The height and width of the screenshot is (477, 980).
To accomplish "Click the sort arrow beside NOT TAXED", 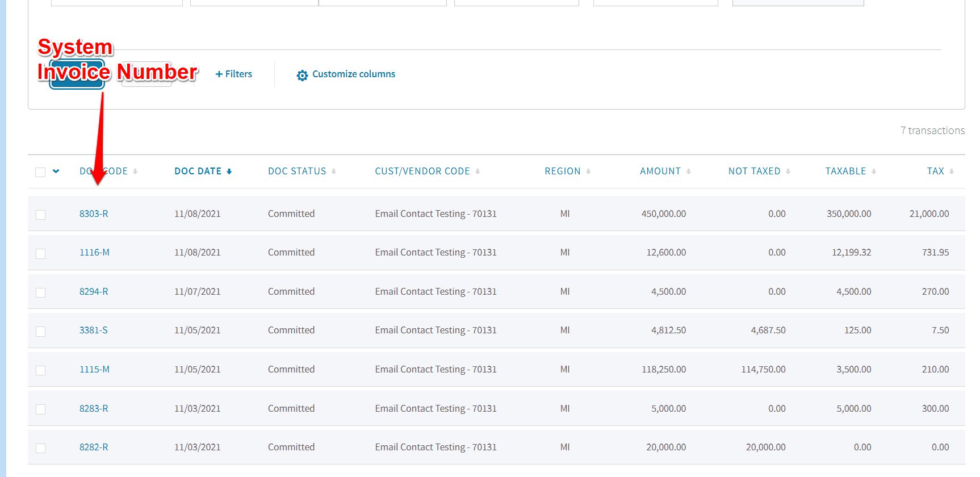I will 788,171.
